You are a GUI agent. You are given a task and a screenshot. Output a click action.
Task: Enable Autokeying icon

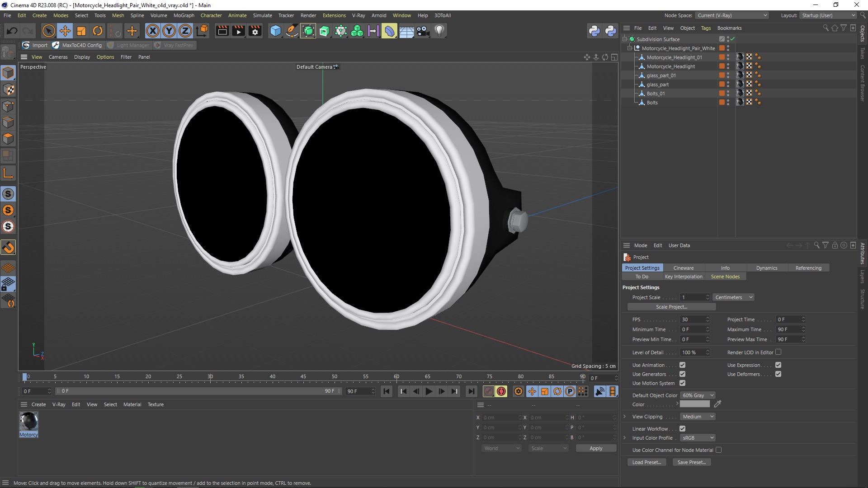pos(501,391)
